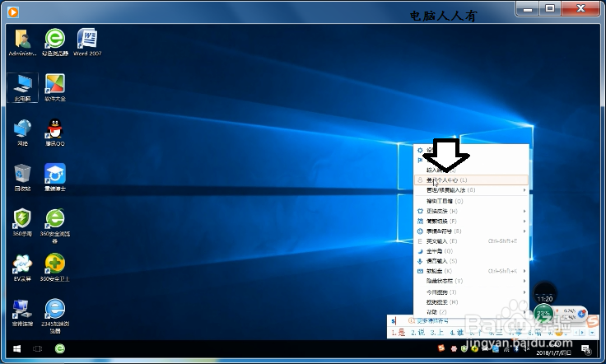Screen dimensions: 606x364
Task: Click the orange player icon in title bar
Action: [12, 12]
